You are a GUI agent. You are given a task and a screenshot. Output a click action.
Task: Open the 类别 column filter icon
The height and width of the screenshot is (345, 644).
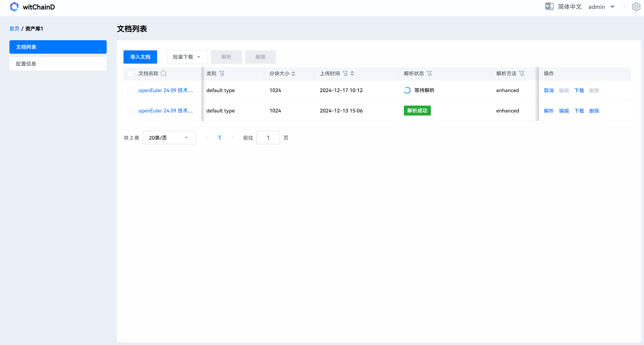(222, 74)
